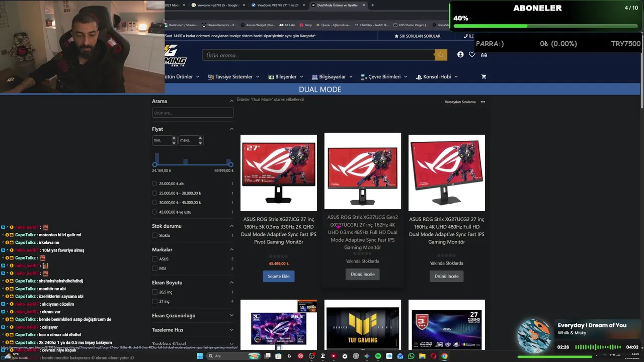This screenshot has height=362, width=644.
Task: Click the yellow search magnifier button
Action: click(441, 55)
